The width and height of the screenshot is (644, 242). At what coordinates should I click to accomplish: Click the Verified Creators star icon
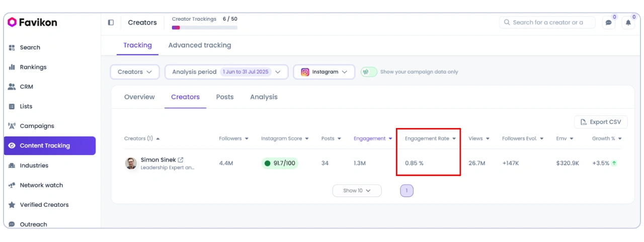[12, 205]
